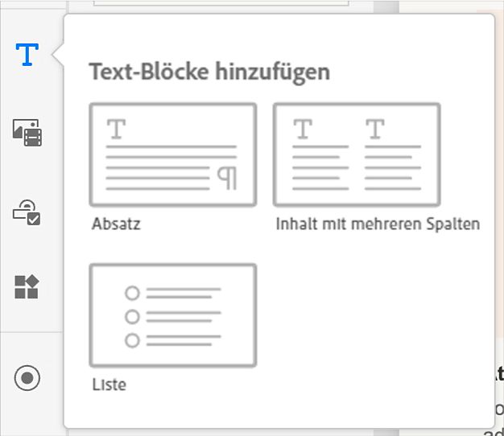Click the record circle icon in sidebar
This screenshot has height=436, width=504.
coord(27,378)
